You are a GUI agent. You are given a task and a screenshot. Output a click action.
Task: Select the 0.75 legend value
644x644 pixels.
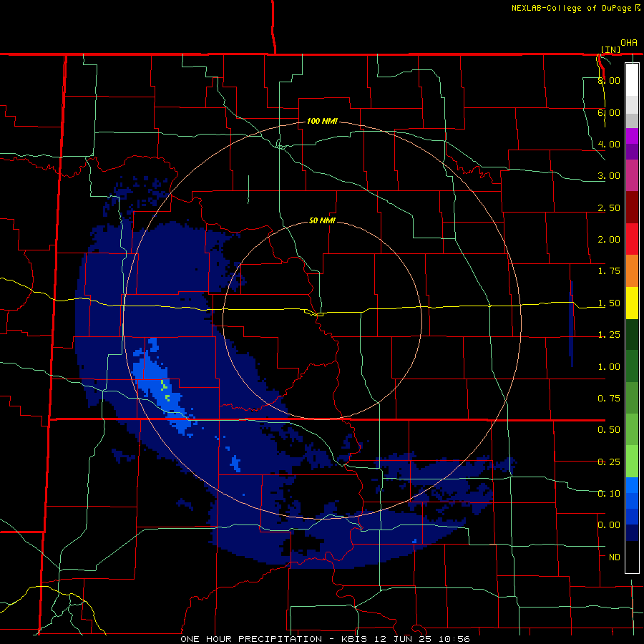609,399
